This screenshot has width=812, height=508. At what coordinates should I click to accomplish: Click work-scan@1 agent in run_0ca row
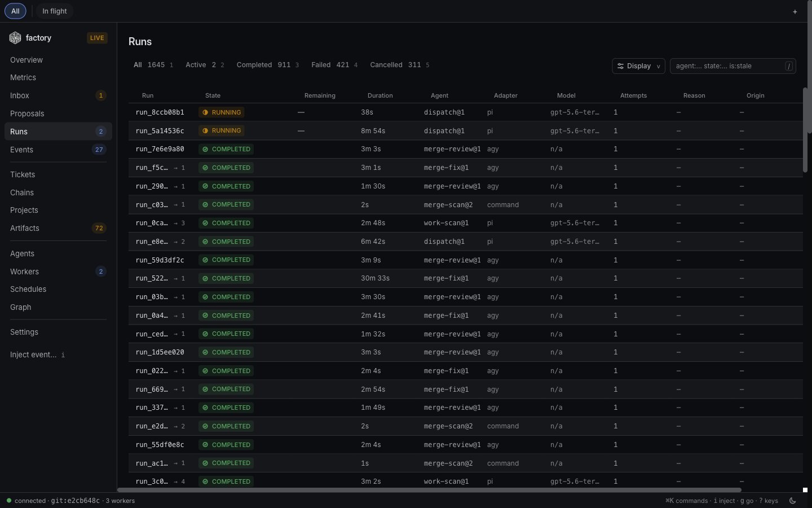point(446,223)
